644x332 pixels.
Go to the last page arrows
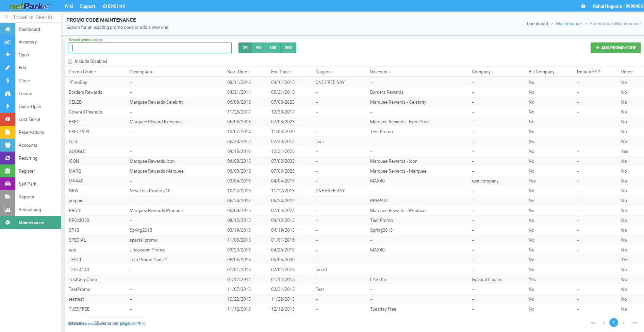click(x=634, y=322)
